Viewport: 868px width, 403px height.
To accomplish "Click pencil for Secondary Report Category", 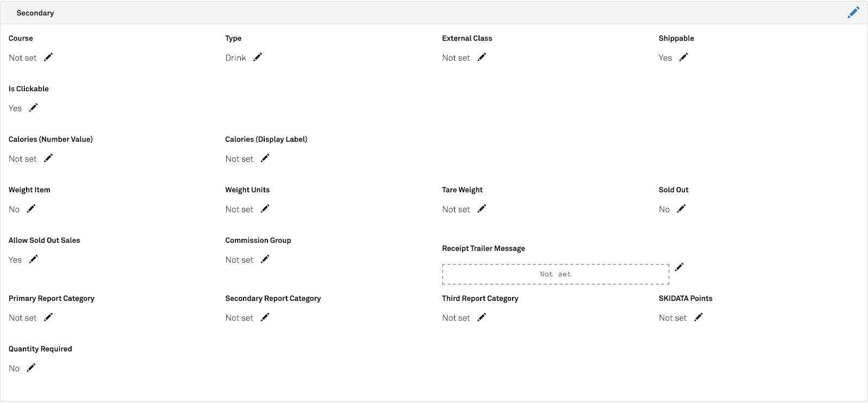I will point(265,317).
